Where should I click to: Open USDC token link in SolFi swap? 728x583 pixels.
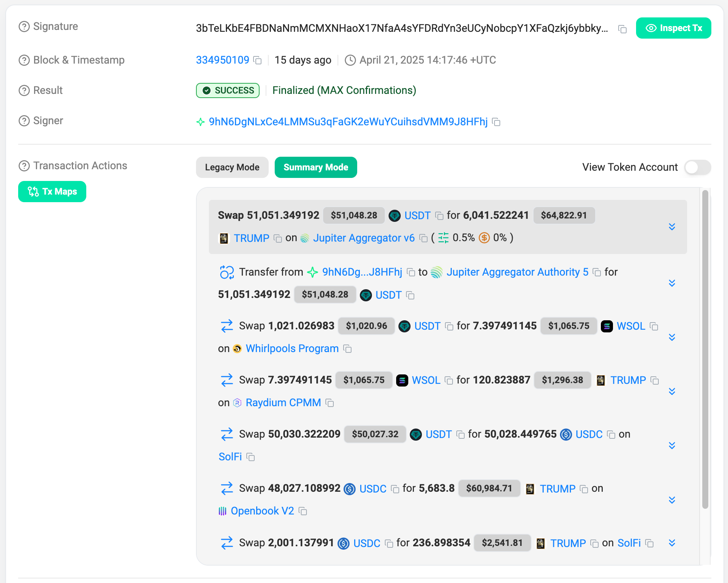coord(589,435)
